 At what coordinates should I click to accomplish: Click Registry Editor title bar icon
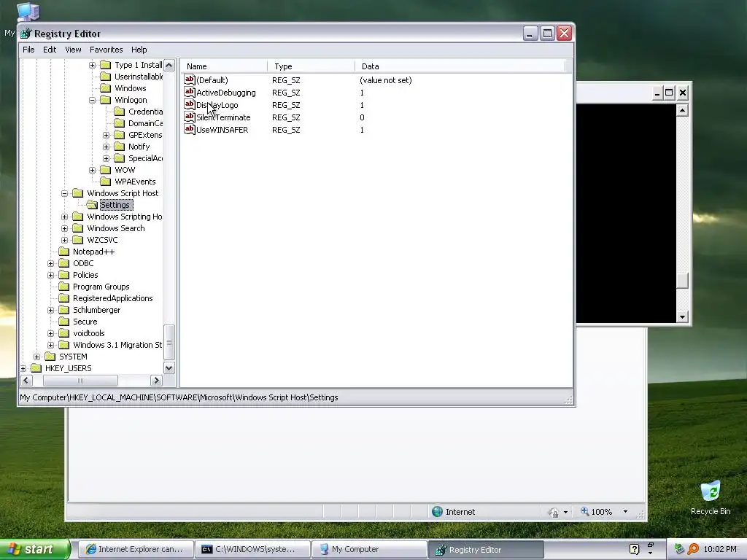point(26,34)
